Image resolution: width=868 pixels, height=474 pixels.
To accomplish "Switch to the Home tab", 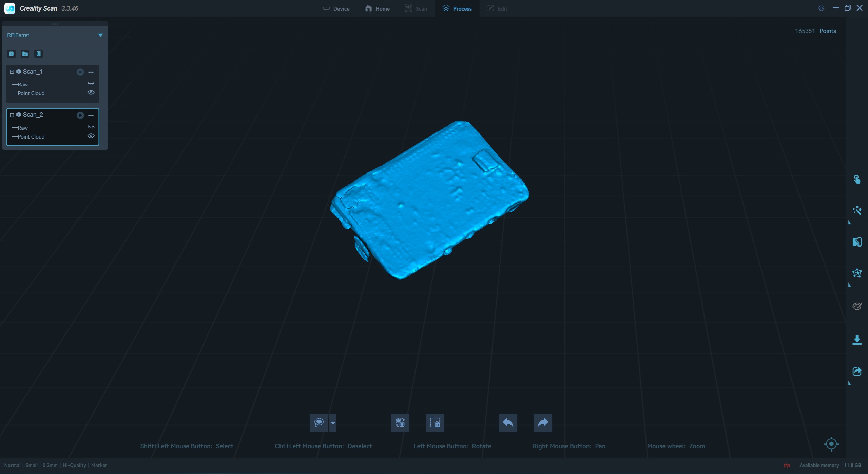I will coord(377,8).
